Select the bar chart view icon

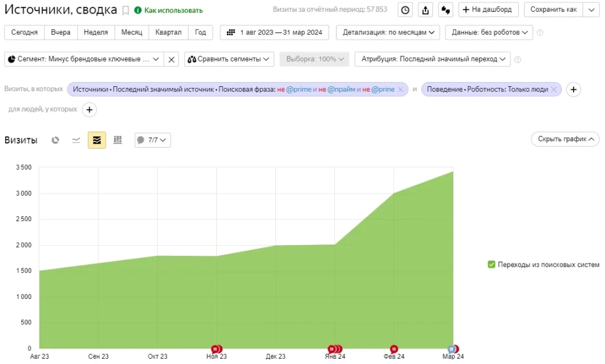pos(117,140)
